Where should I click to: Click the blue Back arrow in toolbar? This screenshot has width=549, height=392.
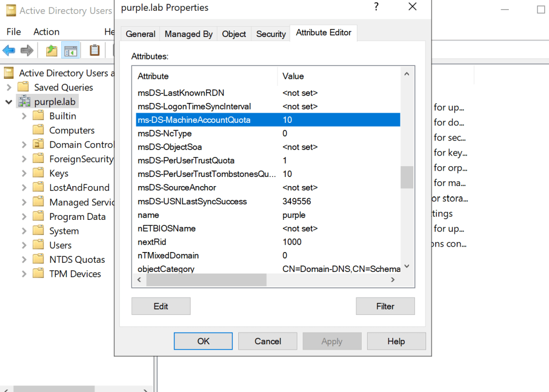[x=9, y=50]
